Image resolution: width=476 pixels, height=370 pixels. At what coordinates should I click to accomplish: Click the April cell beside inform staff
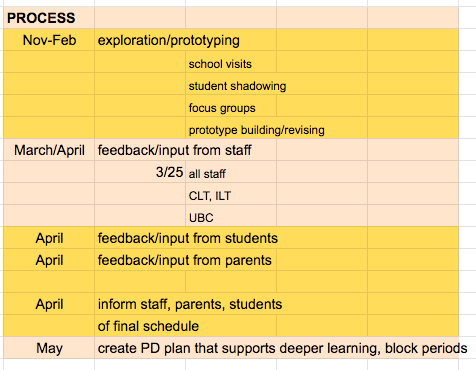(x=49, y=304)
